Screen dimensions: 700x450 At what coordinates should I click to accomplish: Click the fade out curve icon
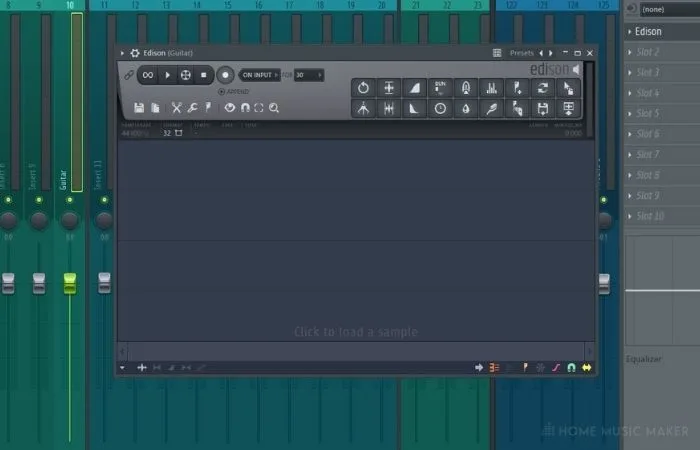414,108
